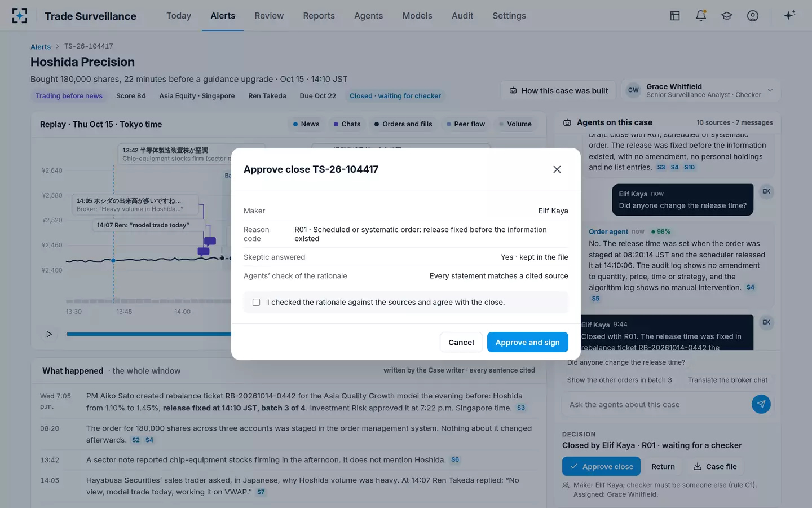The height and width of the screenshot is (508, 812).
Task: Open the Settings tab
Action: coord(509,16)
